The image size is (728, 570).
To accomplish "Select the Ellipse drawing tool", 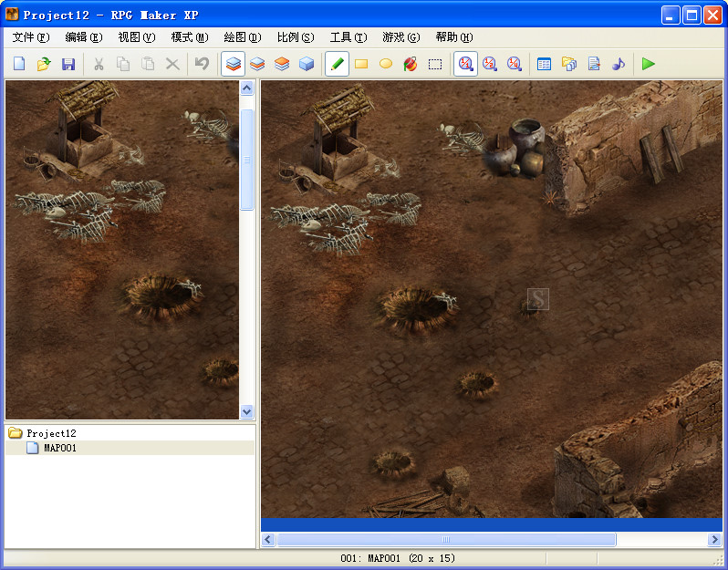I will (x=386, y=64).
